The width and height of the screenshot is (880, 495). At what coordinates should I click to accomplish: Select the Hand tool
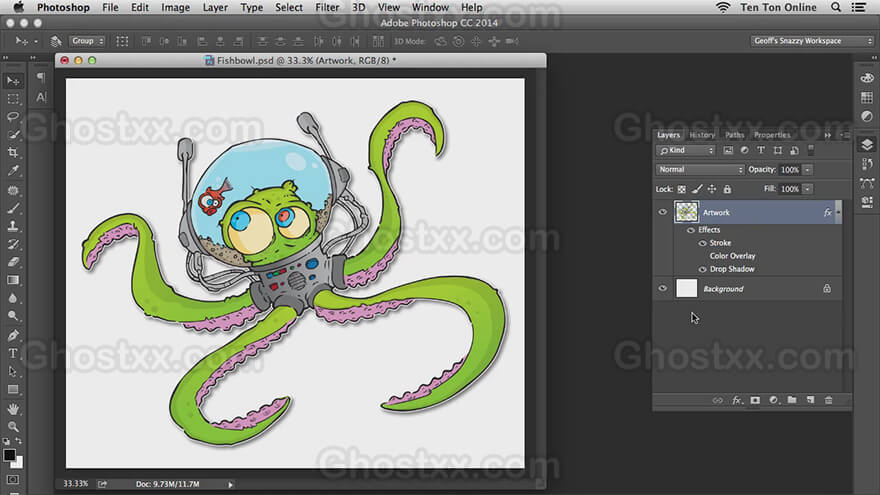(x=12, y=409)
